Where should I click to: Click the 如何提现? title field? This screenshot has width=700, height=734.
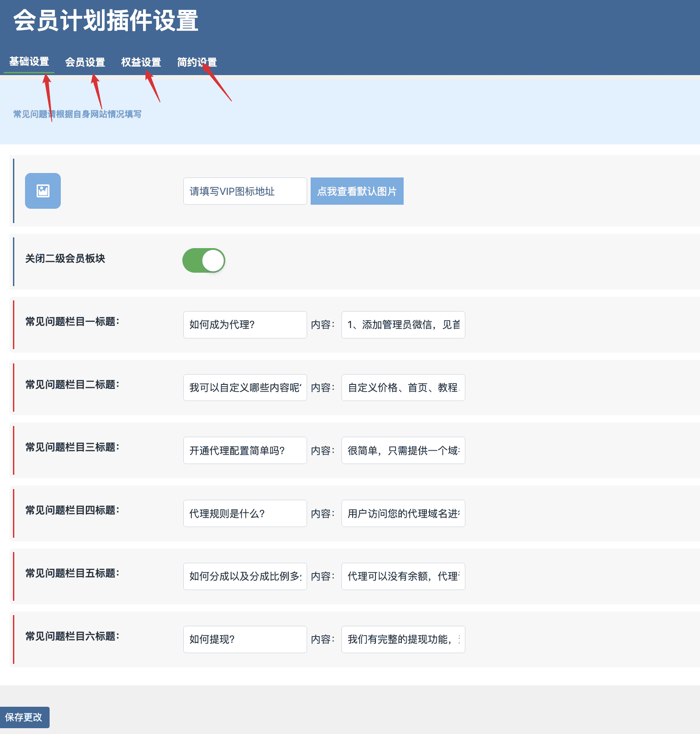coord(245,639)
